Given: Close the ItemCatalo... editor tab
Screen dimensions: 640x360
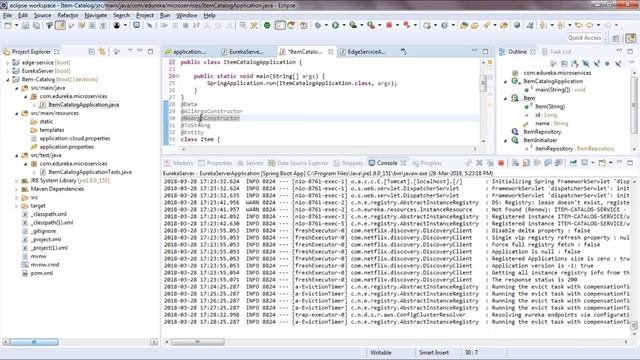Looking at the screenshot, I should (x=331, y=51).
